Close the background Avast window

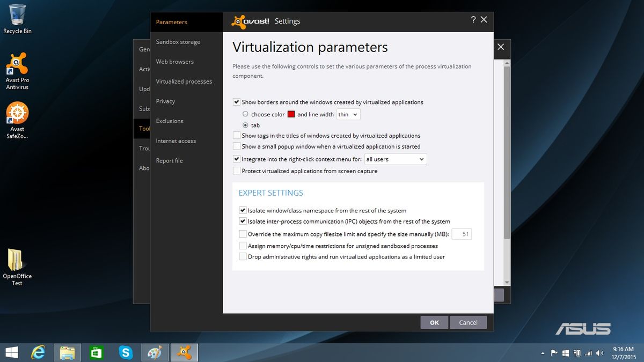pyautogui.click(x=501, y=47)
